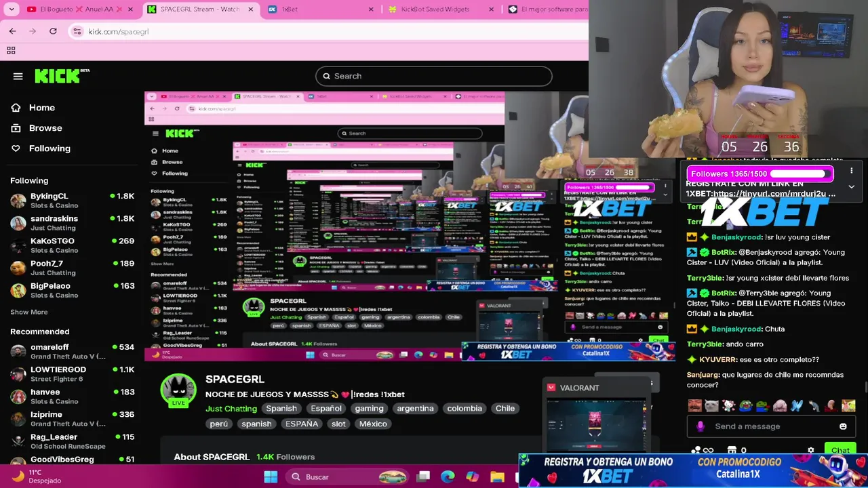Viewport: 868px width, 488px height.
Task: Open three-dot menu on Followers goal
Action: tap(851, 171)
